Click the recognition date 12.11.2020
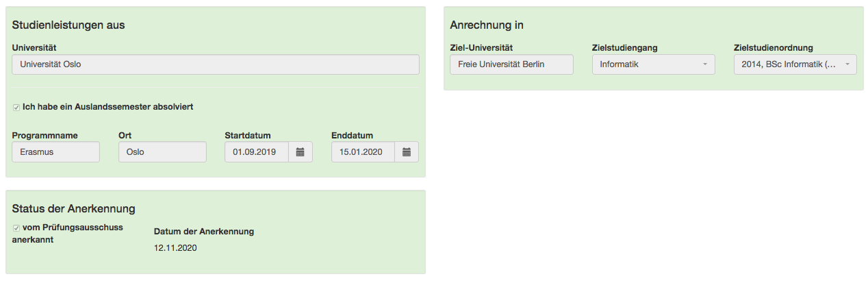 [175, 248]
